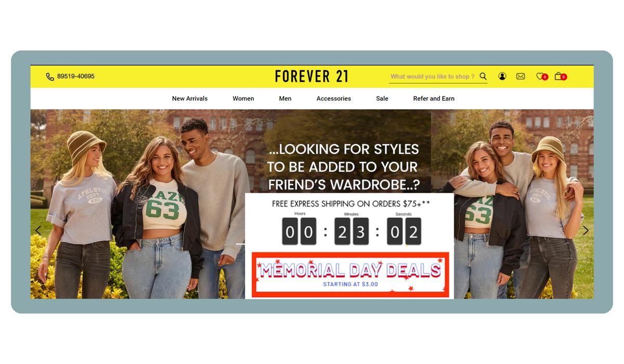Screen dimensions: 624x364
Task: Click the magnifying glass search icon
Action: click(483, 76)
